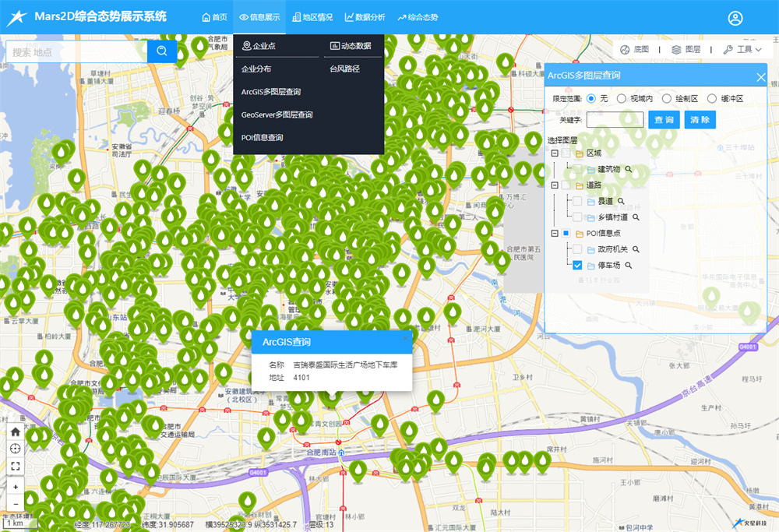Check the 乡镇村道 layer checkbox
Image resolution: width=779 pixels, height=532 pixels.
577,217
